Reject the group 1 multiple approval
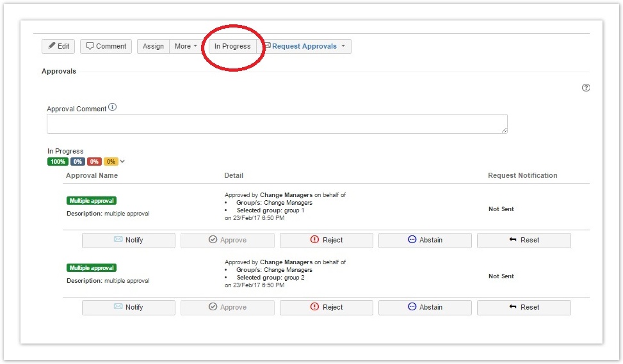The image size is (623, 364). pos(326,240)
